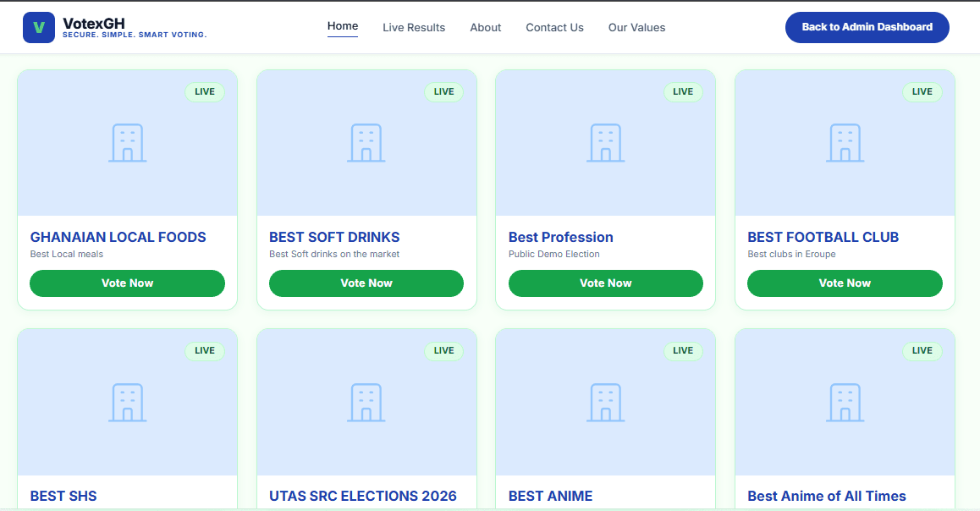Click LIVE badge on GHANAIAN LOCAL FOODS card
980x511 pixels.
click(x=204, y=92)
